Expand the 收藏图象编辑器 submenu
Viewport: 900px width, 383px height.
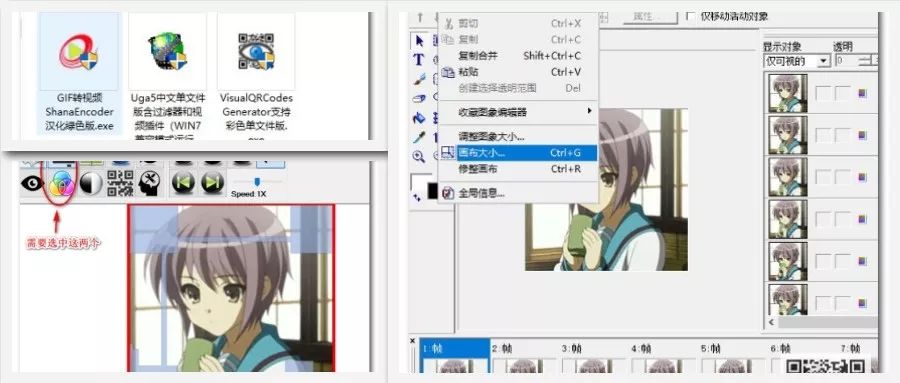[x=519, y=112]
